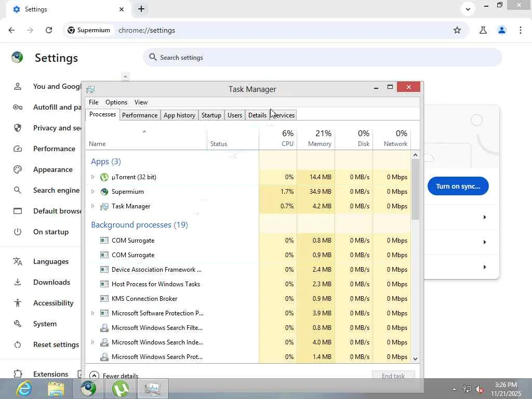The image size is (532, 399).
Task: Expand the Supermium process group
Action: [92, 192]
